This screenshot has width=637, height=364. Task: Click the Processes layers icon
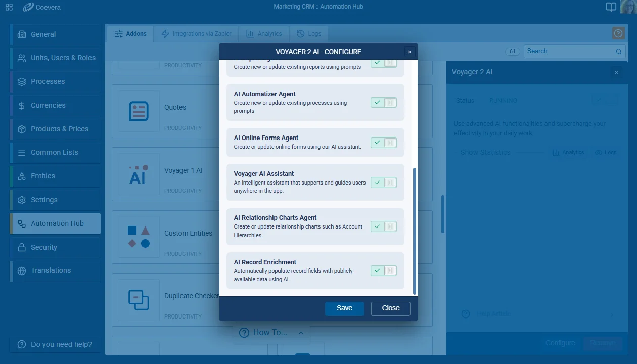click(x=22, y=81)
